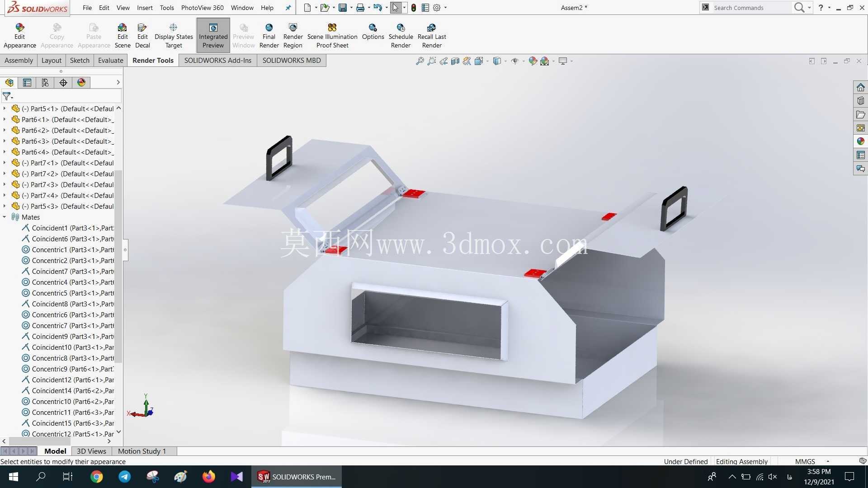Viewport: 868px width, 488px height.
Task: Open the MMGS unit system dropdown
Action: tap(828, 461)
